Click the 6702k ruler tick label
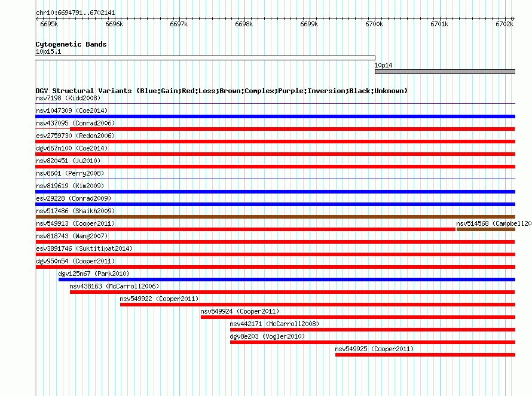 505,24
